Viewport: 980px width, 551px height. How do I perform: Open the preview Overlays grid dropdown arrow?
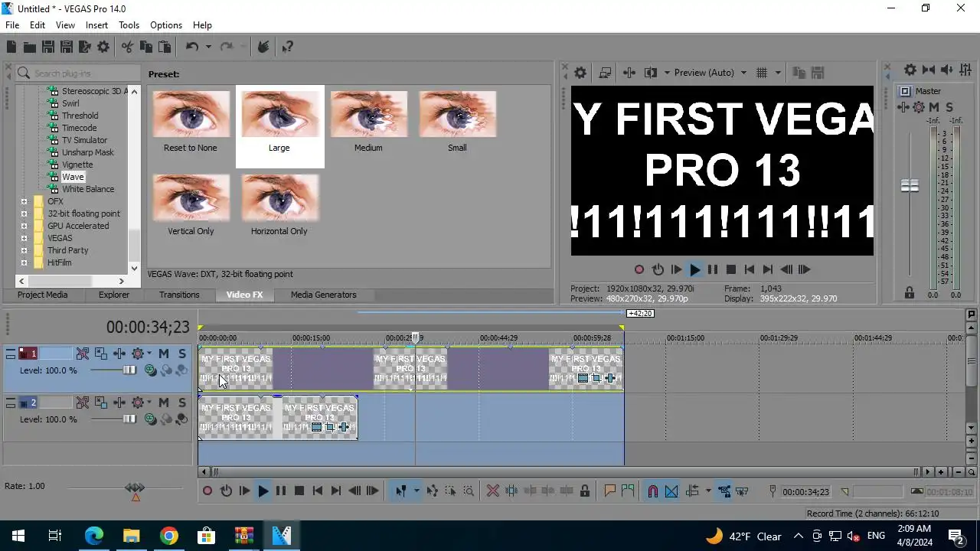point(778,73)
